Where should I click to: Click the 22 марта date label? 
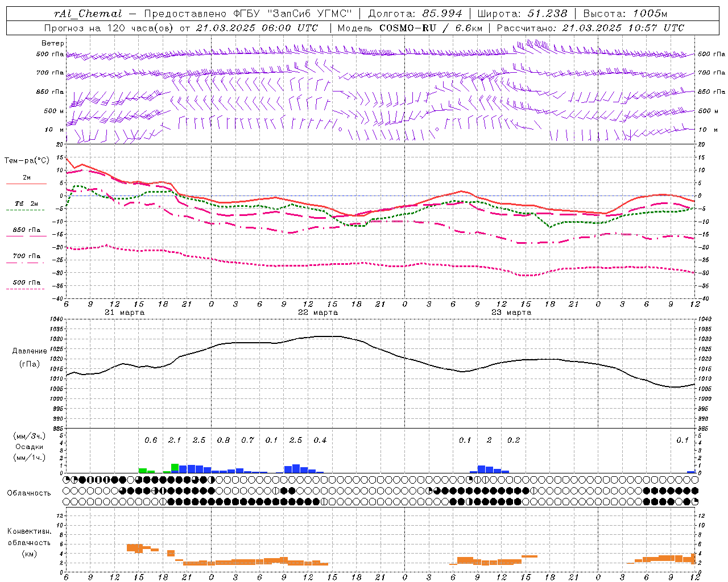318,313
